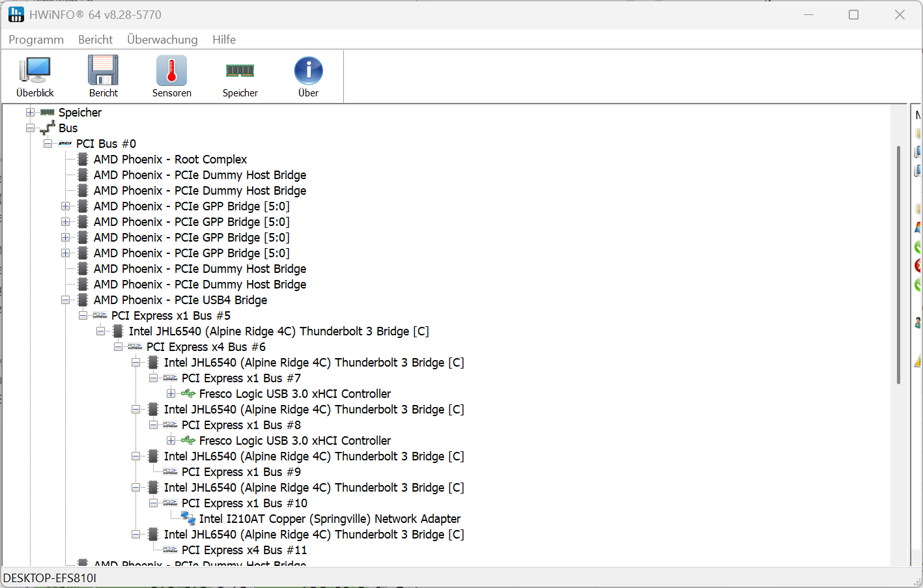Collapse the Bus tree node
923x588 pixels.
30,128
